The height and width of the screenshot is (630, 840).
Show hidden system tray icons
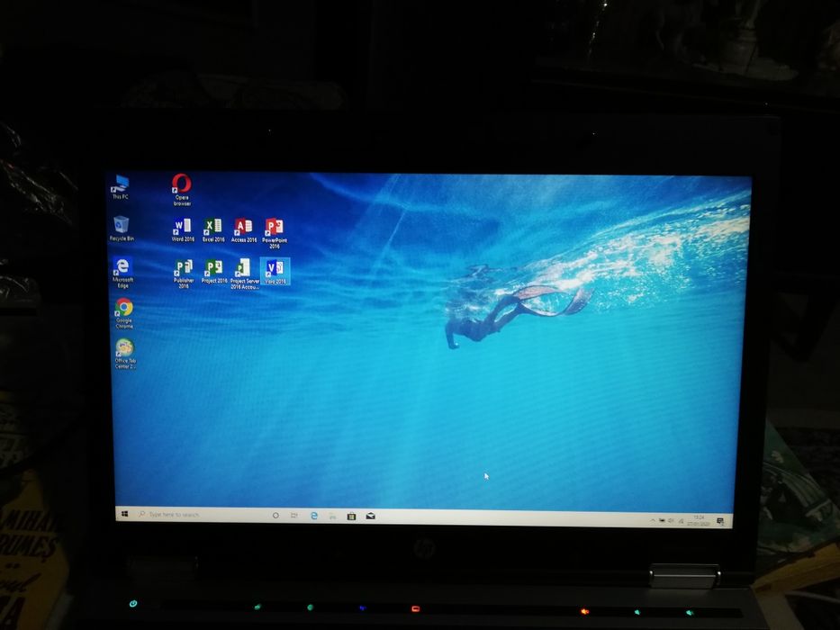653,520
